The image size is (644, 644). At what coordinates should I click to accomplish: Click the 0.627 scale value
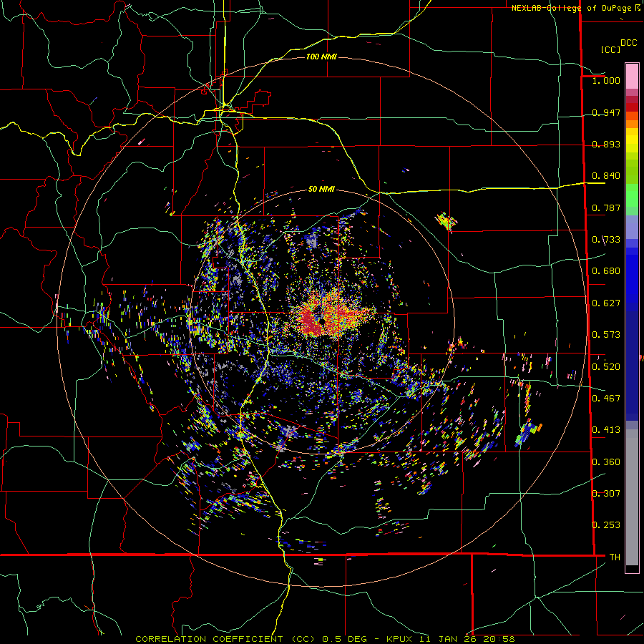(606, 303)
